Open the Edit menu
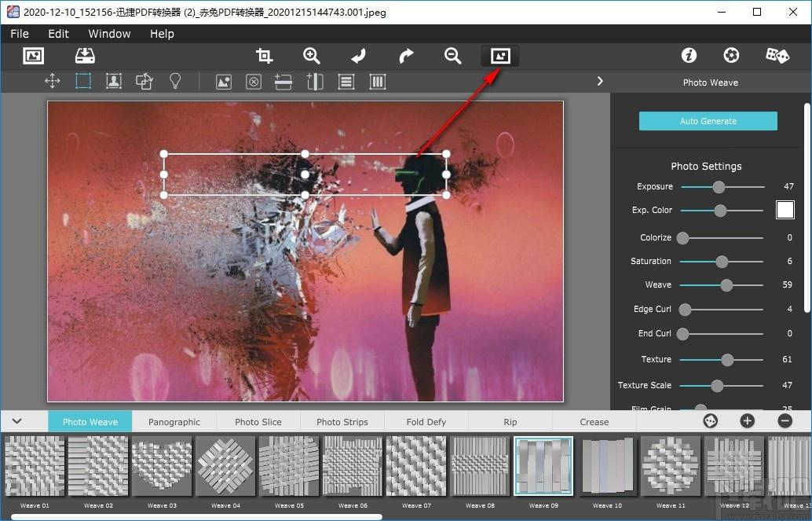 pyautogui.click(x=59, y=34)
